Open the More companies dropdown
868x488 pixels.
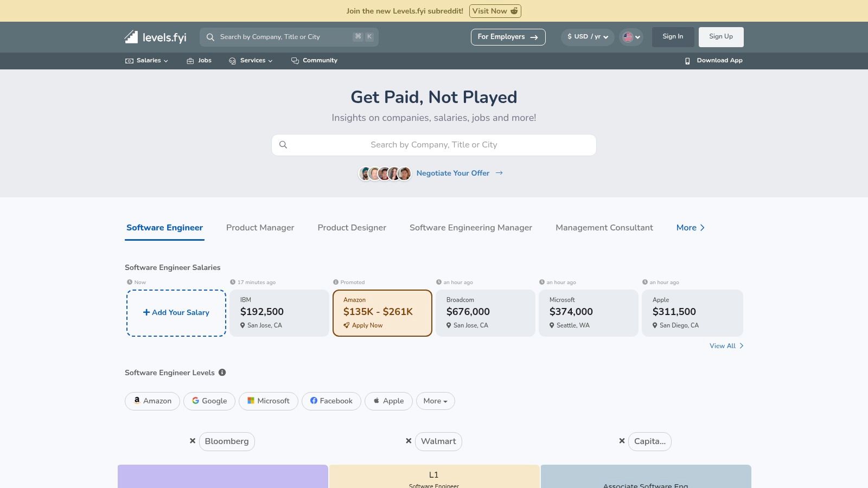436,401
